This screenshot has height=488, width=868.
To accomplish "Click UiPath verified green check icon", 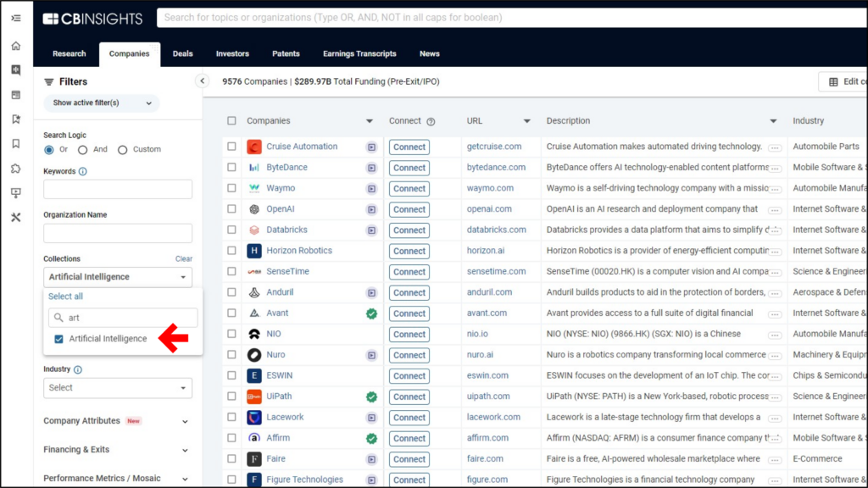I will click(x=371, y=396).
